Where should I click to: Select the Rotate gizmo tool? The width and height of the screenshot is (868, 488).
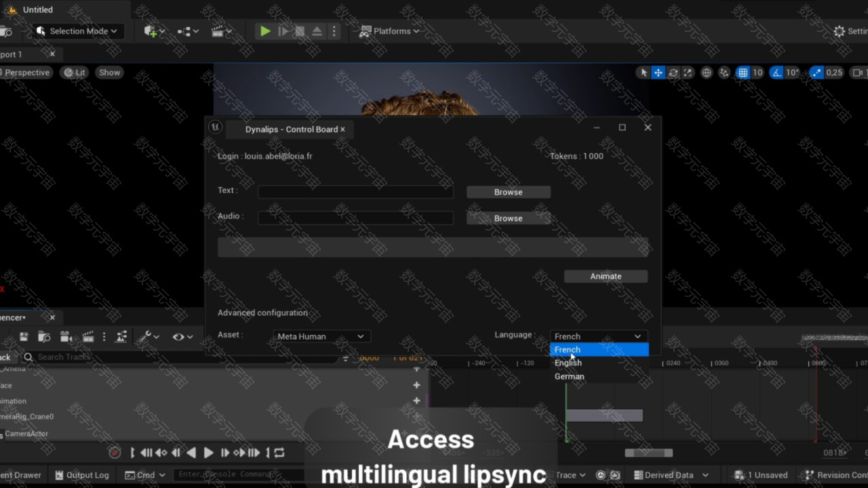(673, 73)
